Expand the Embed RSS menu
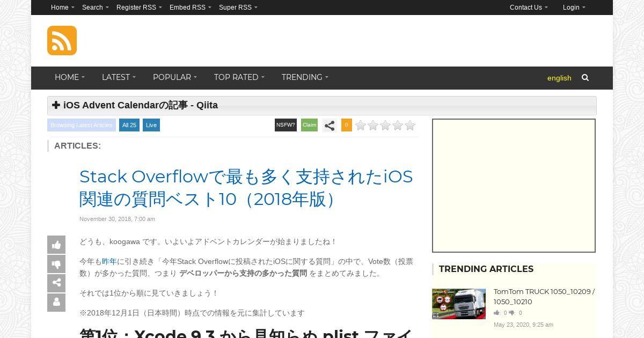The height and width of the screenshot is (338, 644). click(191, 8)
